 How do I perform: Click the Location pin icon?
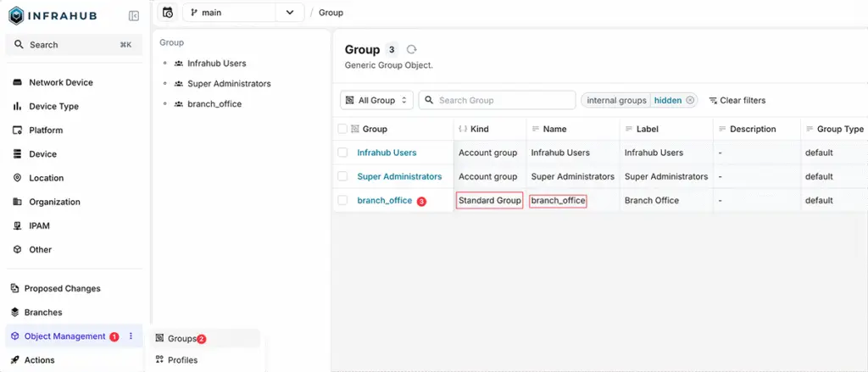point(17,178)
